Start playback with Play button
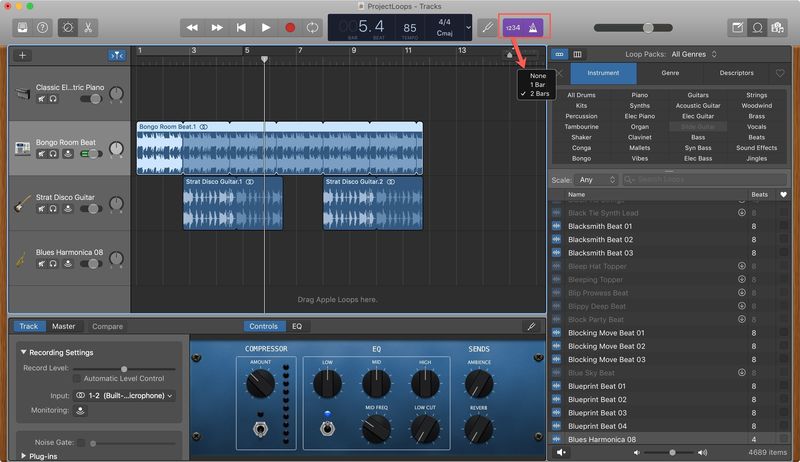This screenshot has width=800, height=462. coord(266,28)
